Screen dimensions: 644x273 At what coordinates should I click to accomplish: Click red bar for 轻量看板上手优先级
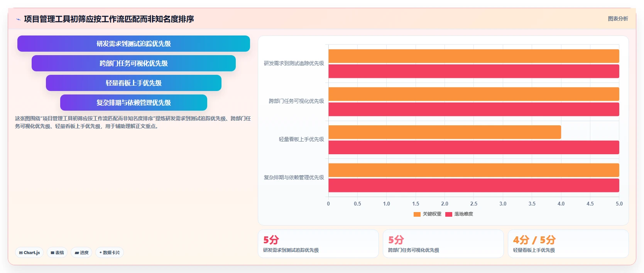click(474, 147)
